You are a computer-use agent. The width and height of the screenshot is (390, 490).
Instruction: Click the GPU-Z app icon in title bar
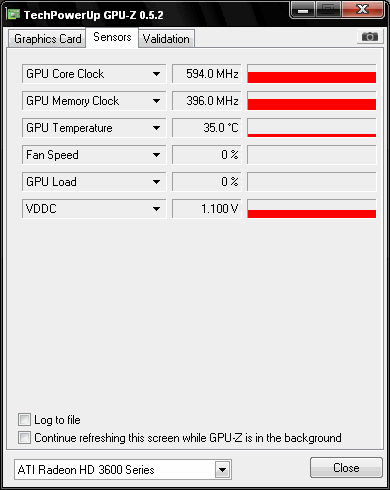[13, 15]
